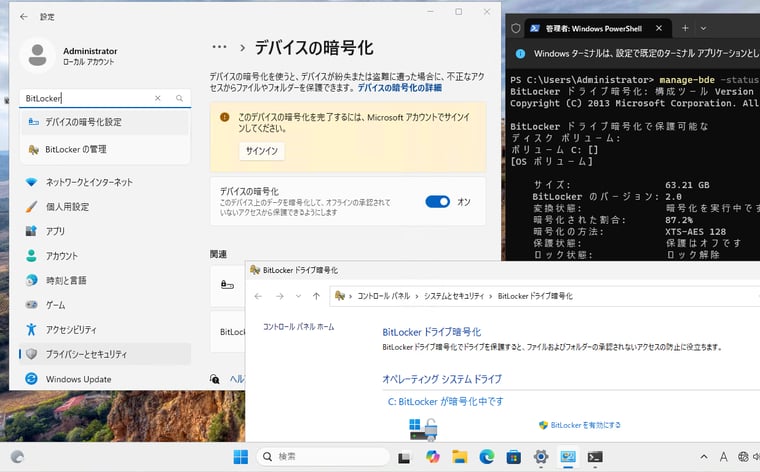Viewport: 760px width, 472px height.
Task: Open ゲーム settings category
Action: pyautogui.click(x=105, y=305)
